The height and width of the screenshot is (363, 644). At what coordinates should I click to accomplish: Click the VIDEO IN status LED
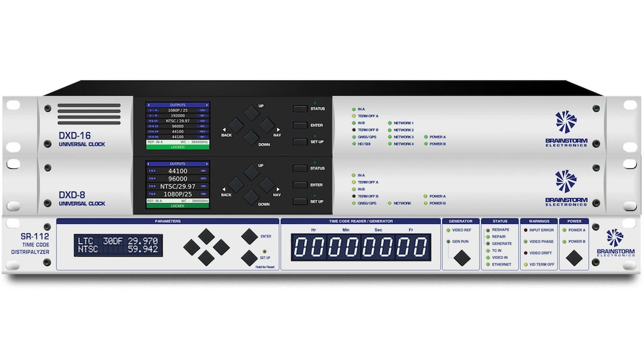pyautogui.click(x=488, y=257)
